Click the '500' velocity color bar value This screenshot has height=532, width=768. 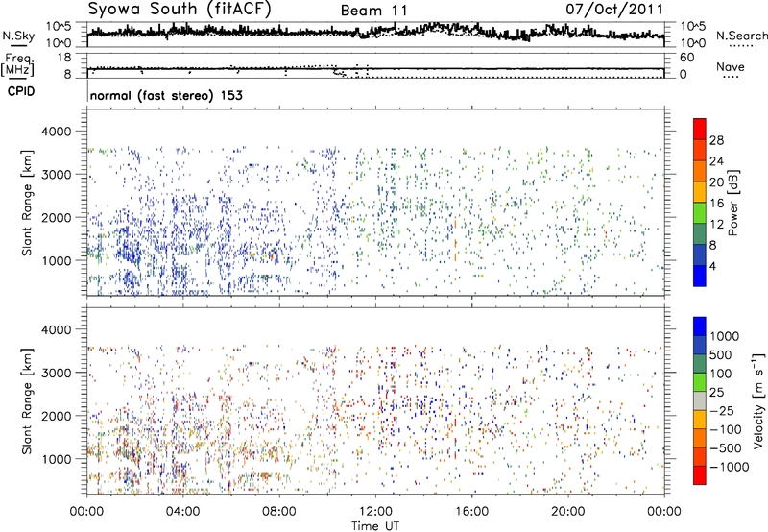coord(722,355)
